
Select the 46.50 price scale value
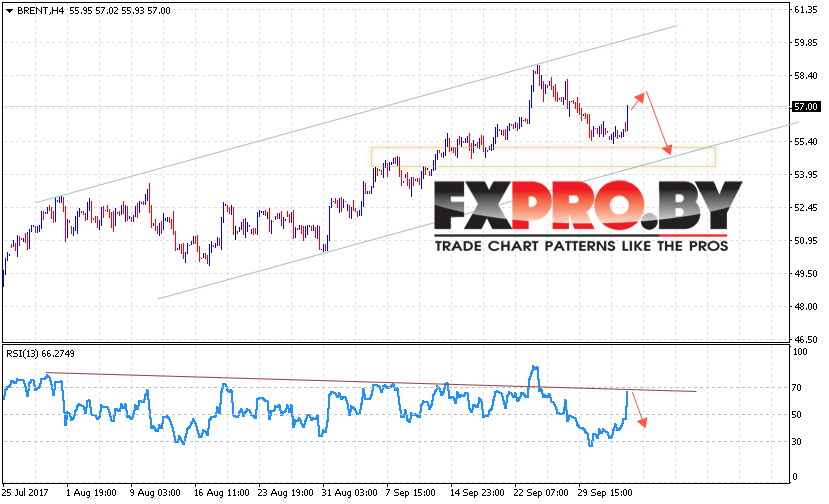[805, 340]
